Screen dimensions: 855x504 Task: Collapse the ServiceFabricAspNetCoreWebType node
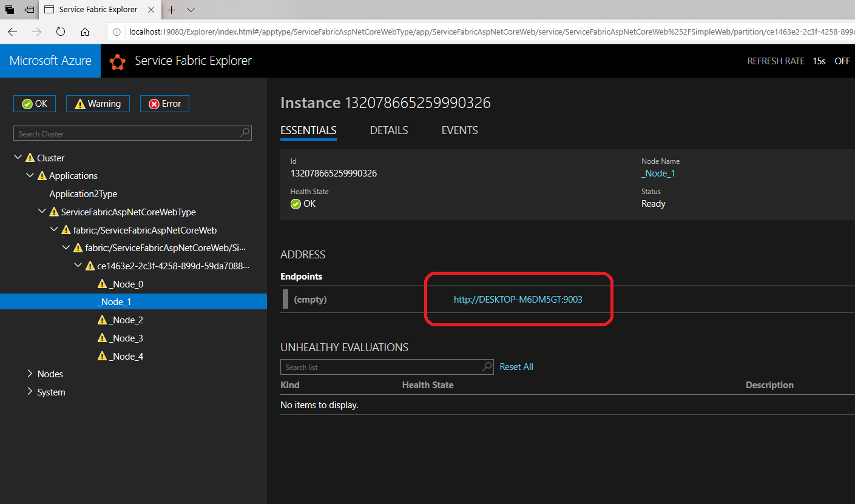pyautogui.click(x=42, y=212)
